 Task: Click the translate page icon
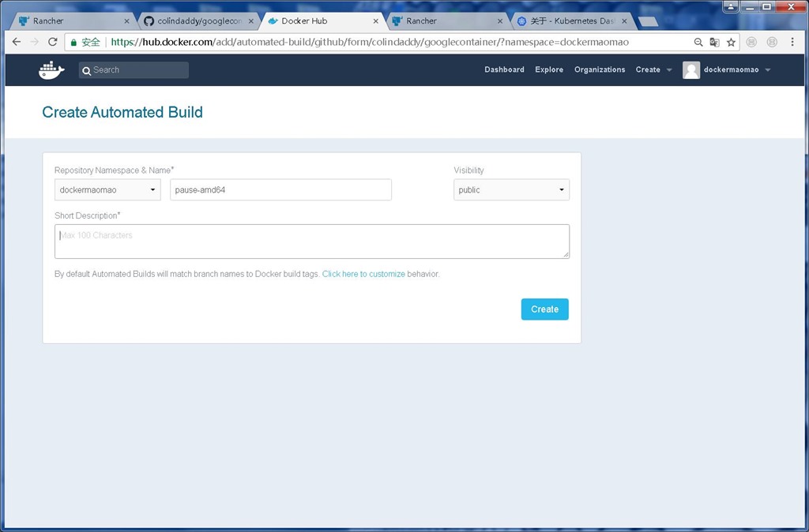click(714, 43)
